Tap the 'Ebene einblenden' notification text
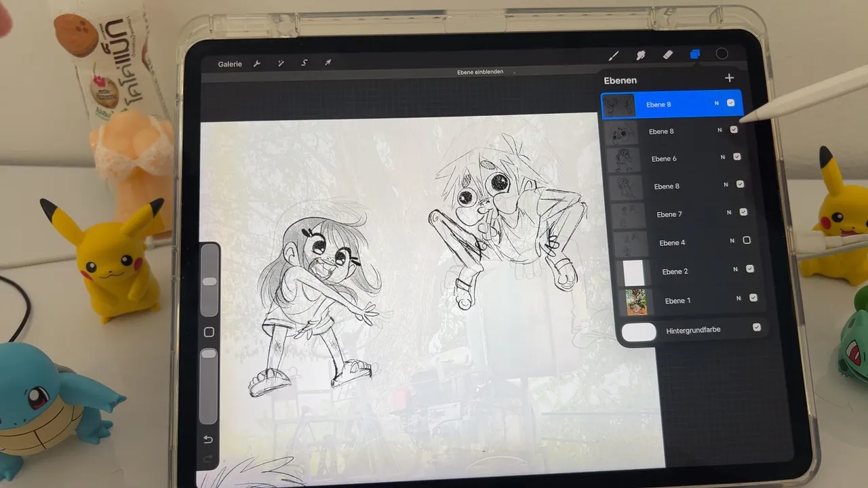 pyautogui.click(x=480, y=72)
